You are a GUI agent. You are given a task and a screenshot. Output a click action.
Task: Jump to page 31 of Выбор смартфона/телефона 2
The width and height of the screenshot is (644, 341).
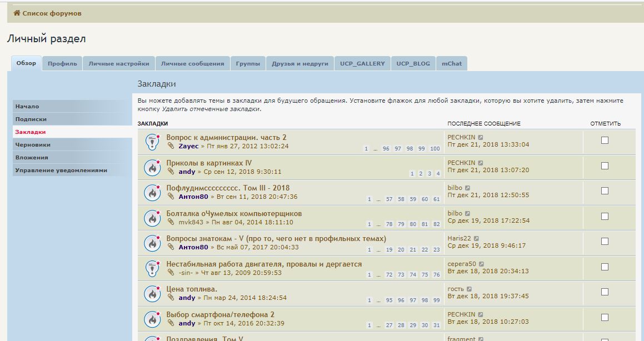[x=437, y=325]
